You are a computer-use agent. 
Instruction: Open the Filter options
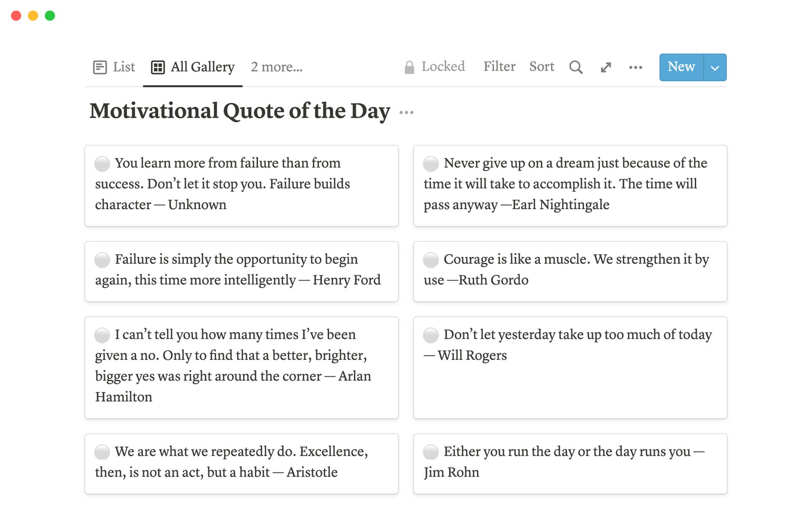pos(499,66)
